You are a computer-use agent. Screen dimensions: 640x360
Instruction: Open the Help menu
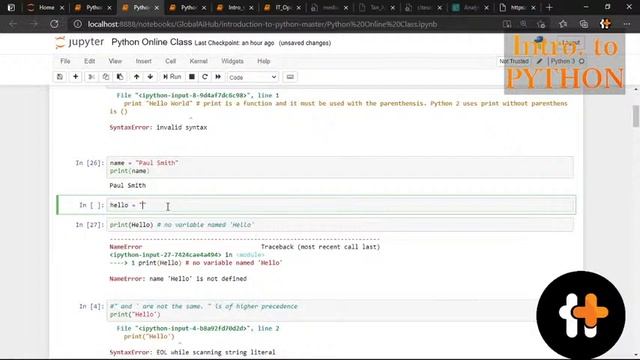264,61
